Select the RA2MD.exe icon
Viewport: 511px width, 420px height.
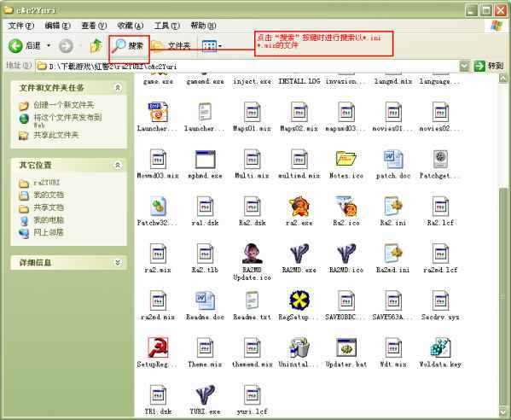[x=299, y=254]
